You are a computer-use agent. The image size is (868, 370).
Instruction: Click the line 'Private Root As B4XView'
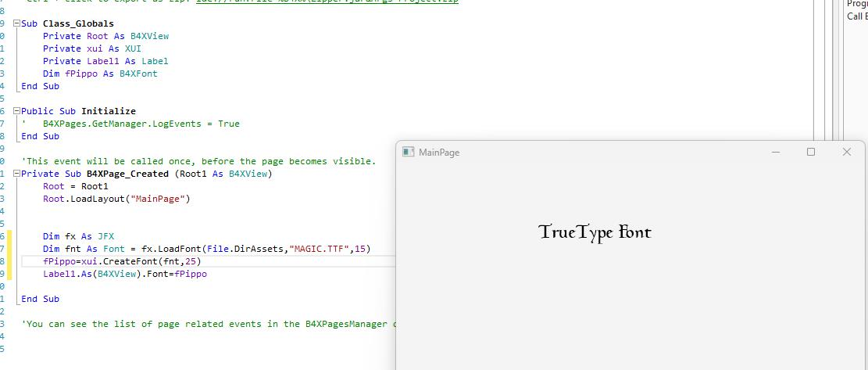pos(105,36)
